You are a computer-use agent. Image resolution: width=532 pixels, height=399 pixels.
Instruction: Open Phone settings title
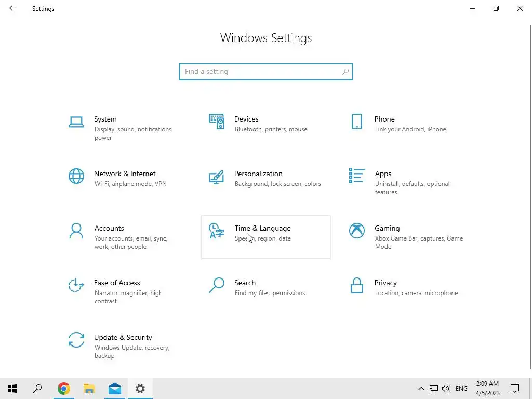(384, 119)
